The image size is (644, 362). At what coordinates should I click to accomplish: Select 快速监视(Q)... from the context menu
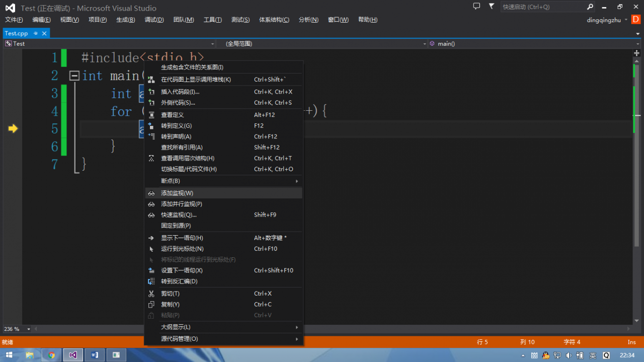179,215
